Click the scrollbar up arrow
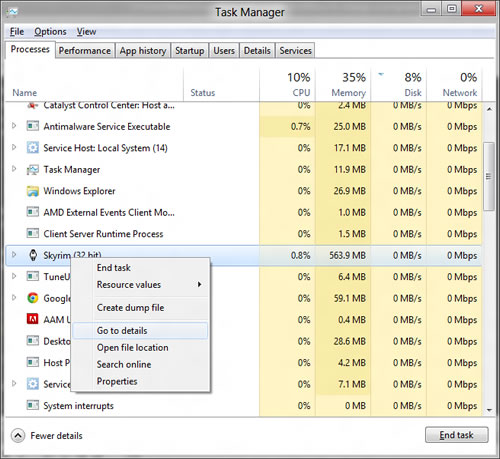 [489, 109]
